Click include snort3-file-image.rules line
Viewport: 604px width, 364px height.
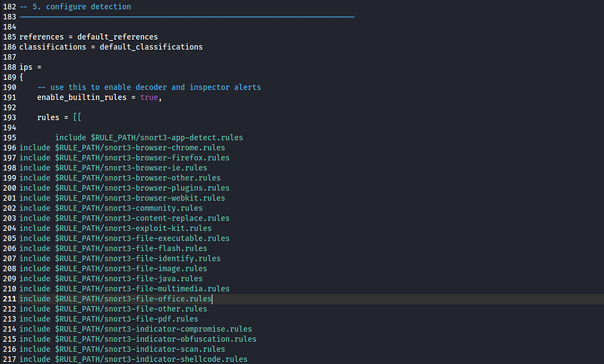pyautogui.click(x=113, y=269)
